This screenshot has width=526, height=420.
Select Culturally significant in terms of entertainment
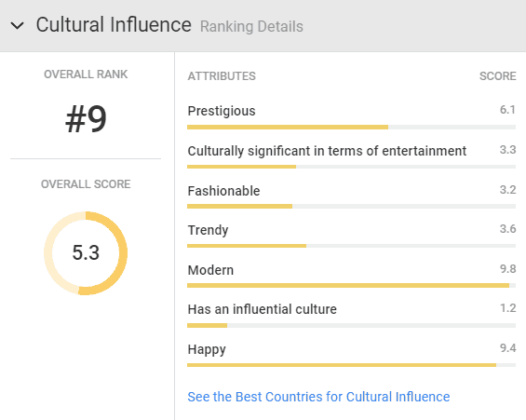pos(327,151)
